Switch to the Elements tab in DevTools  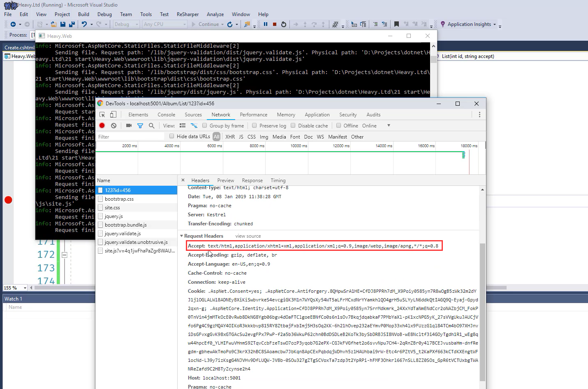point(138,115)
